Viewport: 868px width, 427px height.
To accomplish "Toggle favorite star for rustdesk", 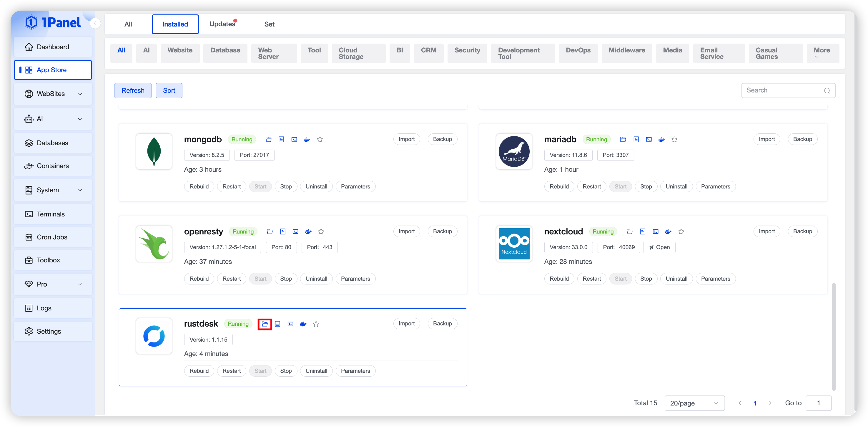I will [x=316, y=324].
